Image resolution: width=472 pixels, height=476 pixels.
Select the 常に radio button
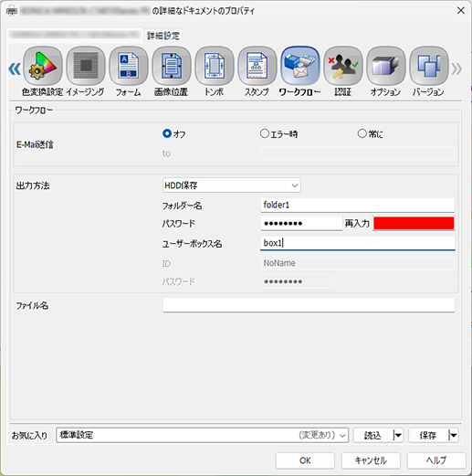362,133
